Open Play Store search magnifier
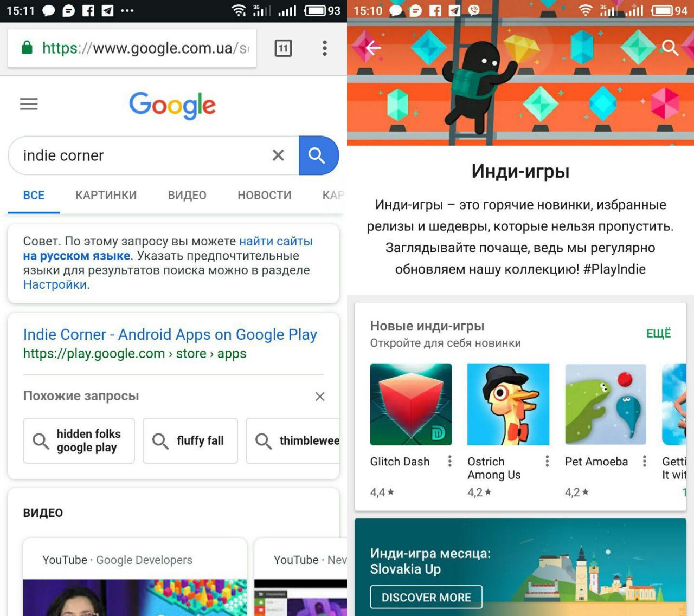The height and width of the screenshot is (616, 694). [x=670, y=48]
